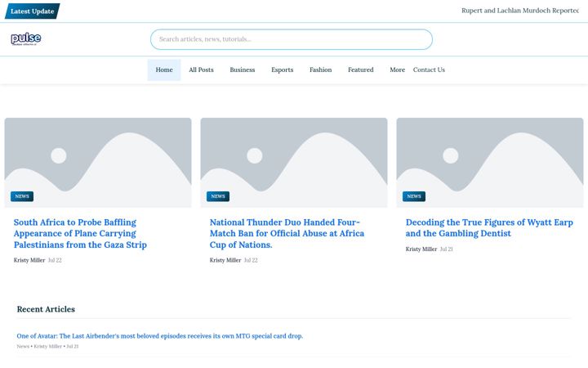Viewport: 588px width, 368px height.
Task: Open the Wyatt Earp article placeholder thumbnail
Action: [490, 163]
